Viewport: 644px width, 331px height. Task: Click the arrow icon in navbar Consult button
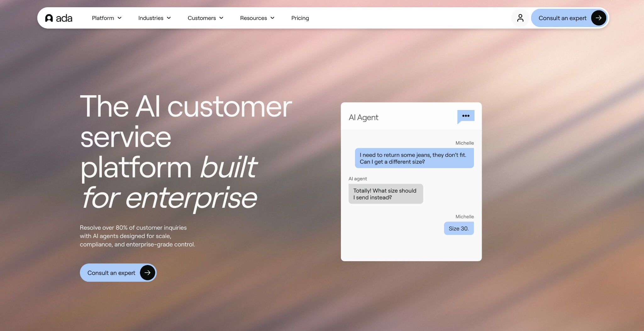click(598, 18)
